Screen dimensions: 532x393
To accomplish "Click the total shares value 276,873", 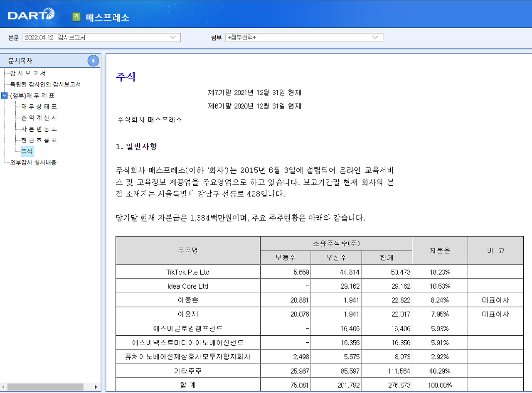I will pyautogui.click(x=399, y=386).
